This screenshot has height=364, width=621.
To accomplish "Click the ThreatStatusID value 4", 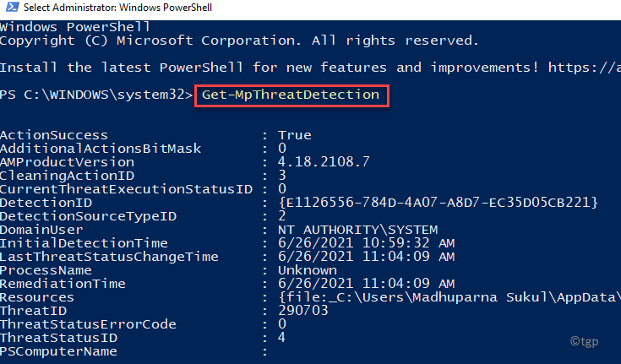I will click(x=282, y=338).
